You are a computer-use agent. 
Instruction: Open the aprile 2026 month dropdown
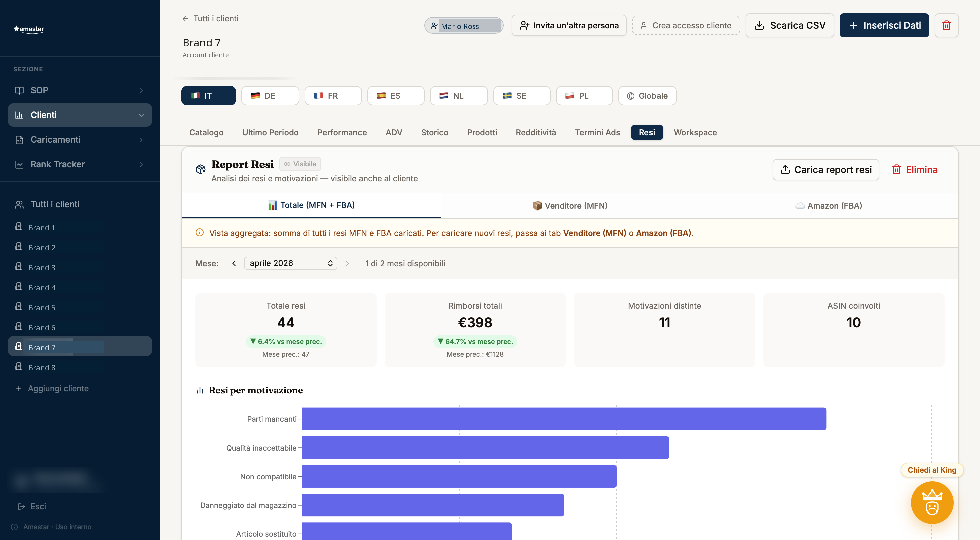click(290, 263)
